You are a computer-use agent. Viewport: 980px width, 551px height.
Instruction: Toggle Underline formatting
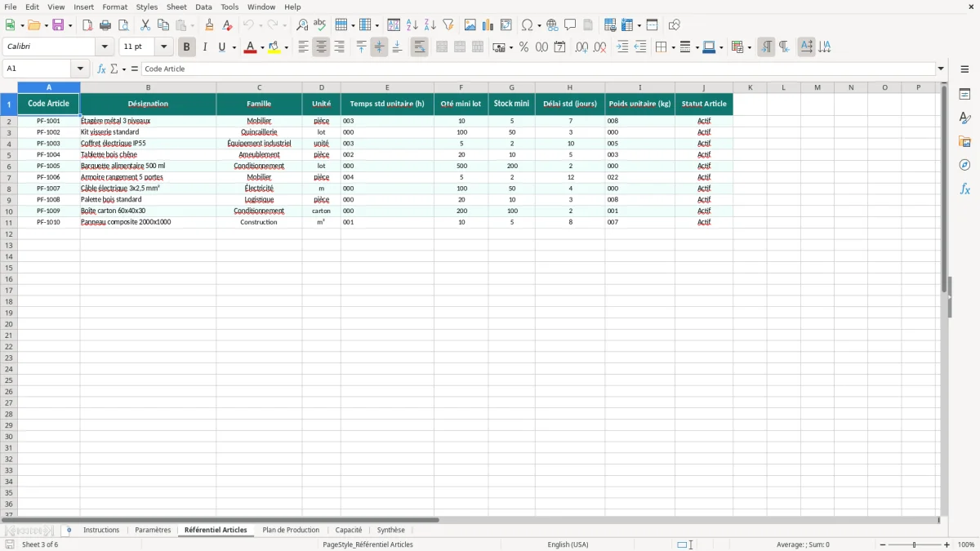(x=221, y=47)
